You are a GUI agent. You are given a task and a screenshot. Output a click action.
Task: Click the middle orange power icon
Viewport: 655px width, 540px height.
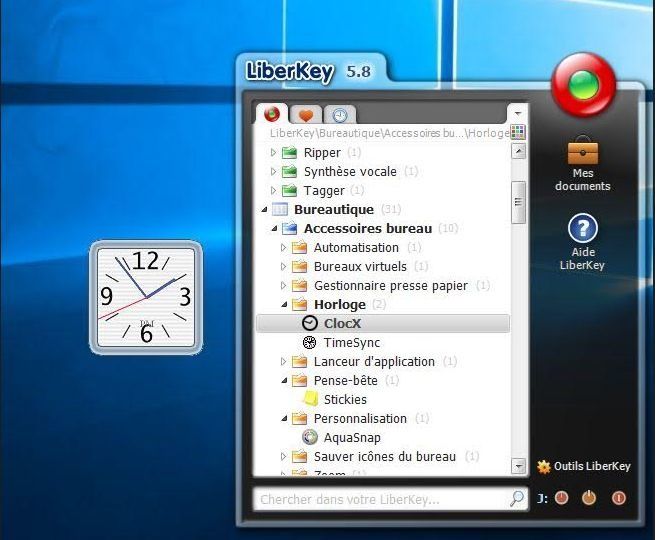point(589,498)
